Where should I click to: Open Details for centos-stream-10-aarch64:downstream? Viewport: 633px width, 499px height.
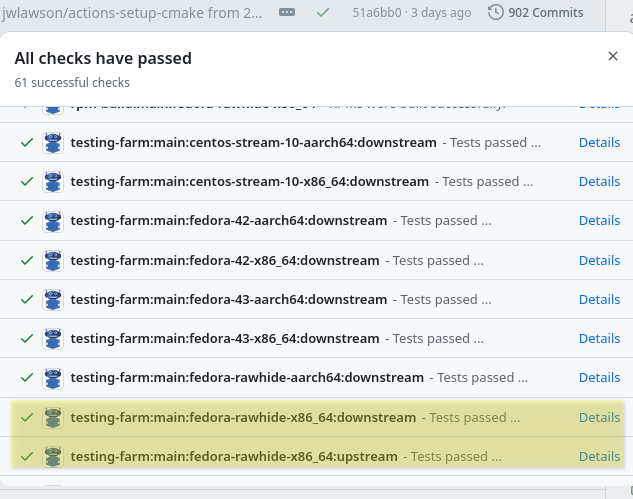click(x=599, y=143)
